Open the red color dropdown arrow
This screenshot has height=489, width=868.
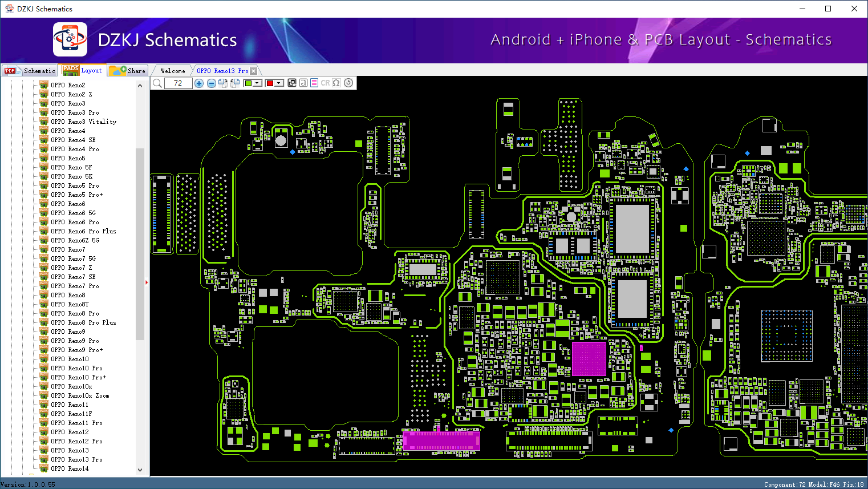(x=279, y=83)
